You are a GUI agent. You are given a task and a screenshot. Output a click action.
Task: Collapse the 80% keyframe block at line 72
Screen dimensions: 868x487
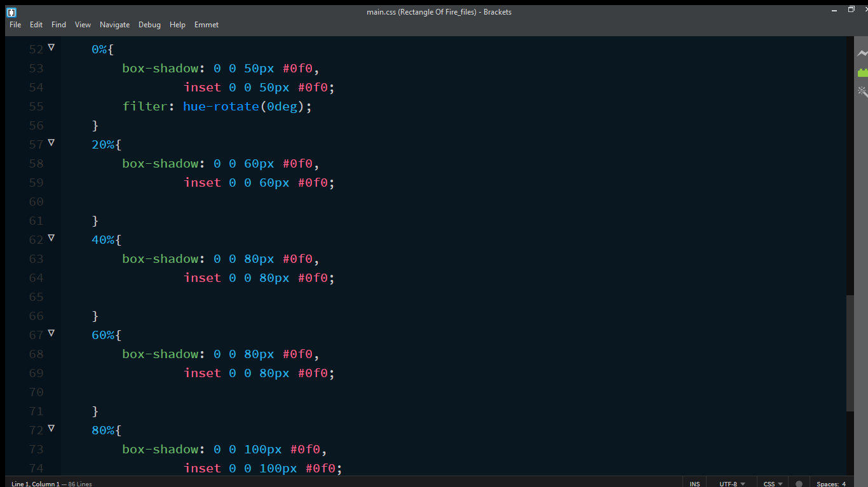(x=51, y=429)
